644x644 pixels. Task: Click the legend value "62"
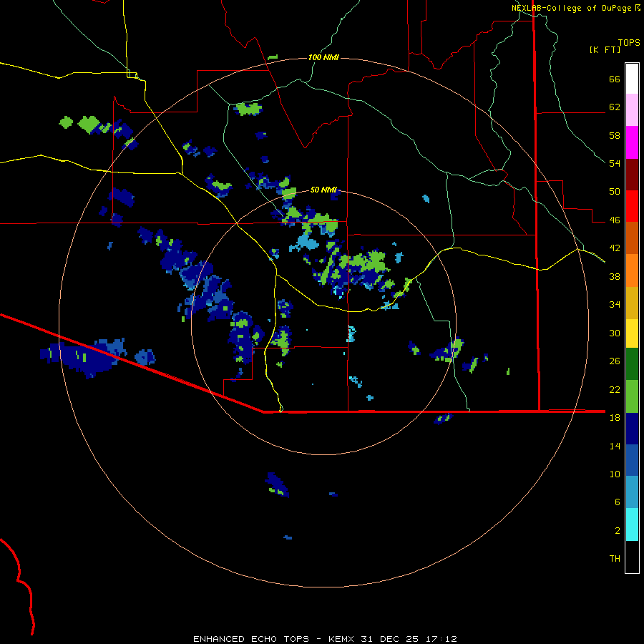[615, 107]
